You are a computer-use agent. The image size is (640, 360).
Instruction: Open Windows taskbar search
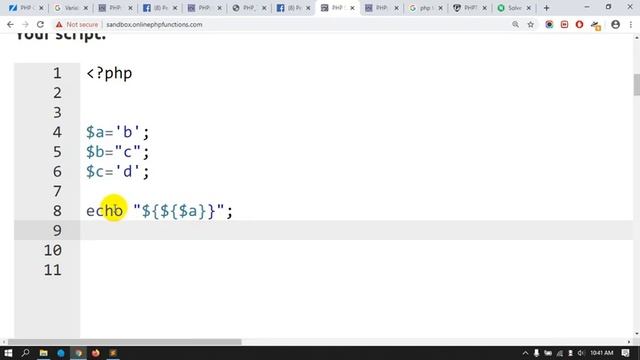[25, 353]
